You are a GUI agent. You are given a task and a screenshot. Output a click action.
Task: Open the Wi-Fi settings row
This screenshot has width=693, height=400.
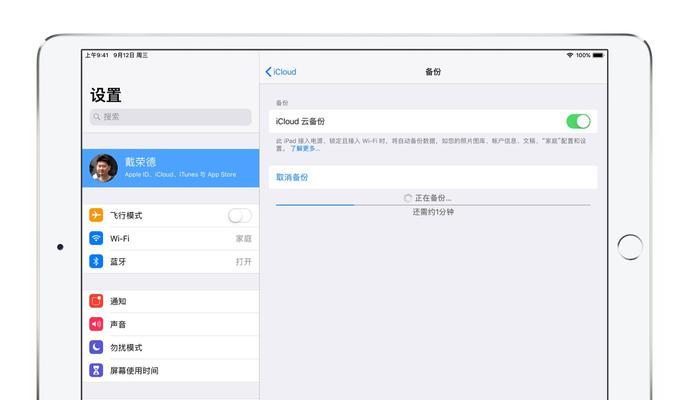tap(171, 239)
